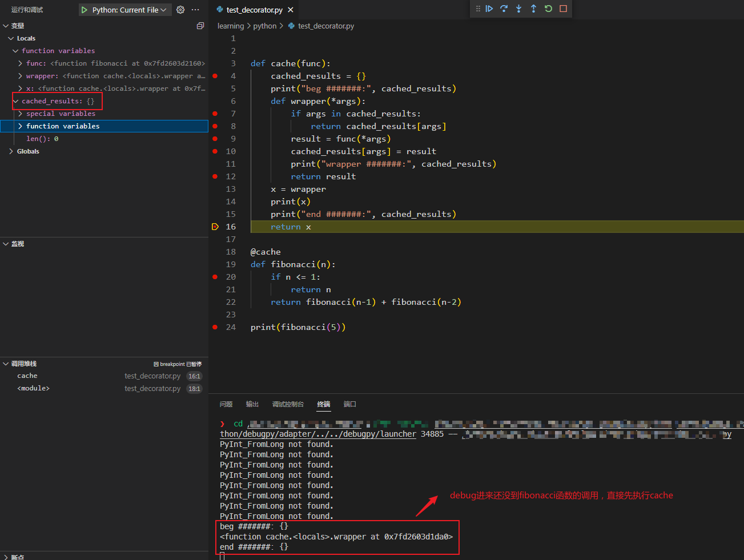This screenshot has width=744, height=560.
Task: Start debugging with the green play icon
Action: (x=85, y=10)
